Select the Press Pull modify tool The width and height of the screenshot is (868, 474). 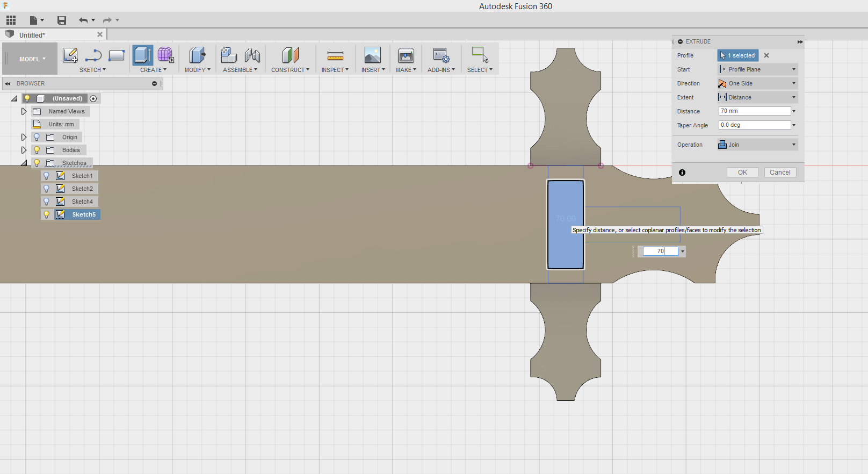coord(197,55)
